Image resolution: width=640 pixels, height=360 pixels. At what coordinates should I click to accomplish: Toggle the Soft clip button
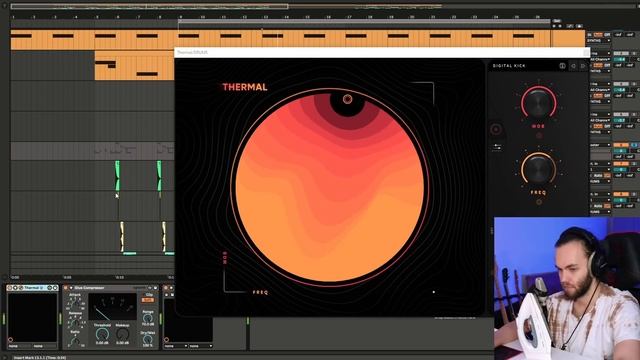click(148, 300)
